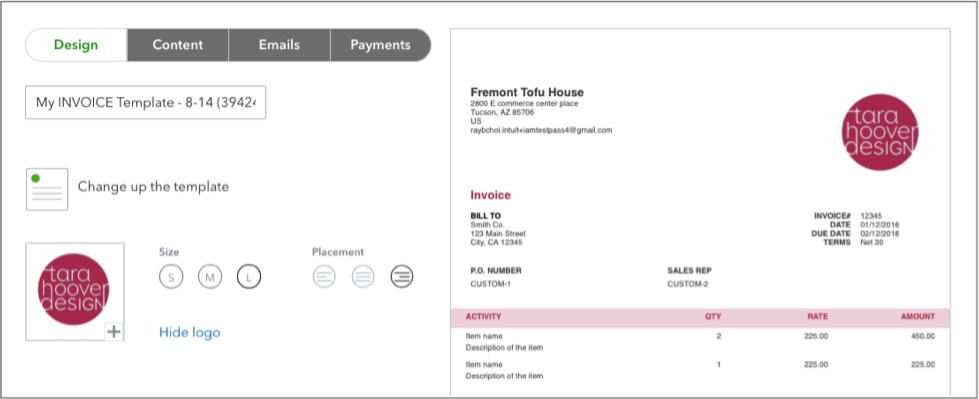Click Change up the template text
This screenshot has height=399, width=979.
pyautogui.click(x=153, y=187)
